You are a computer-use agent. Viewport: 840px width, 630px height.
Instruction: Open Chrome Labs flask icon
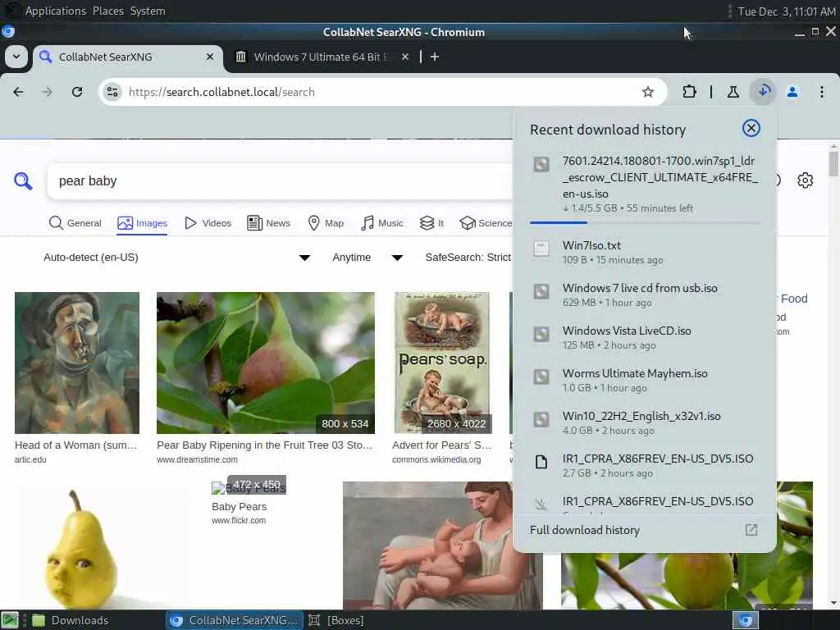point(733,92)
